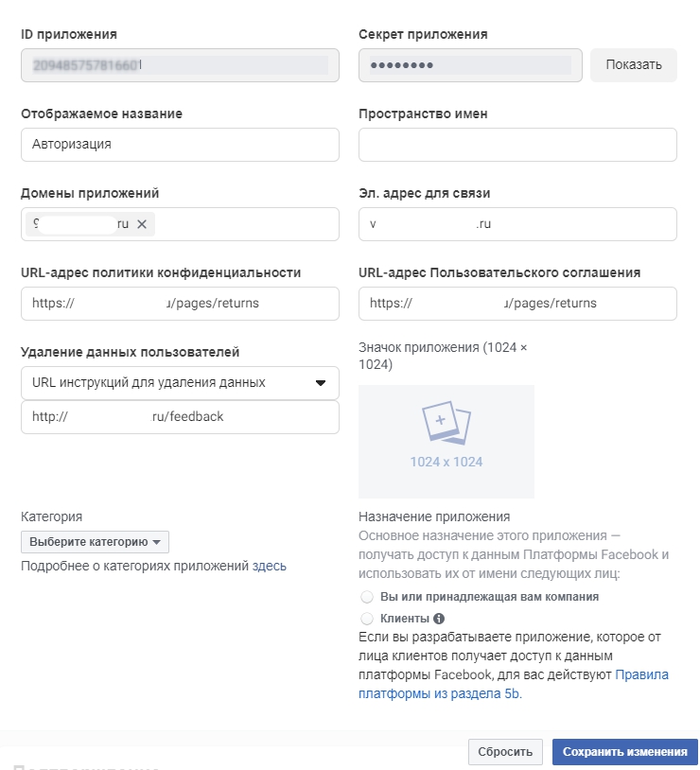This screenshot has width=700, height=770.
Task: Click the URL-адрес Пользовательского соглашения field
Action: (516, 304)
